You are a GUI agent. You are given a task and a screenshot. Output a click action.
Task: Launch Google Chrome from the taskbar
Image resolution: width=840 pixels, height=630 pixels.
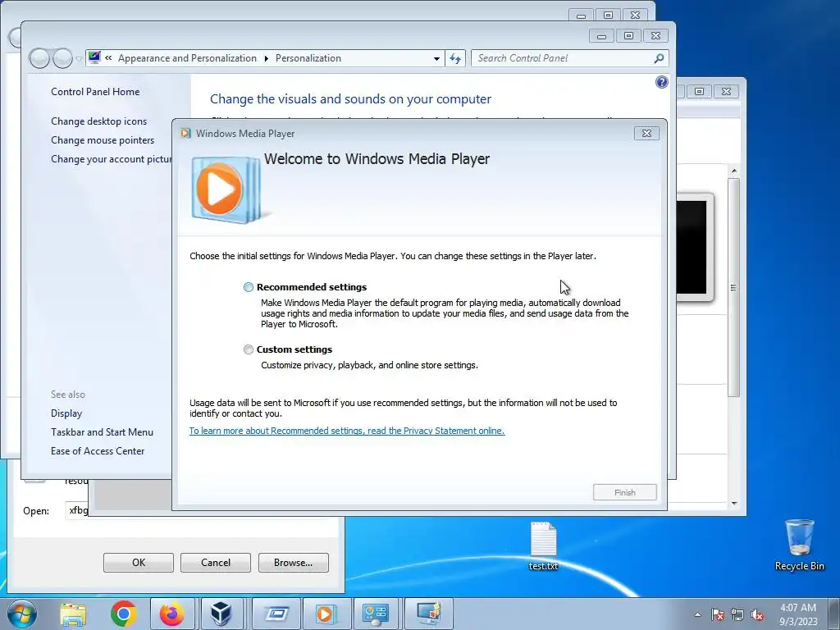[124, 614]
